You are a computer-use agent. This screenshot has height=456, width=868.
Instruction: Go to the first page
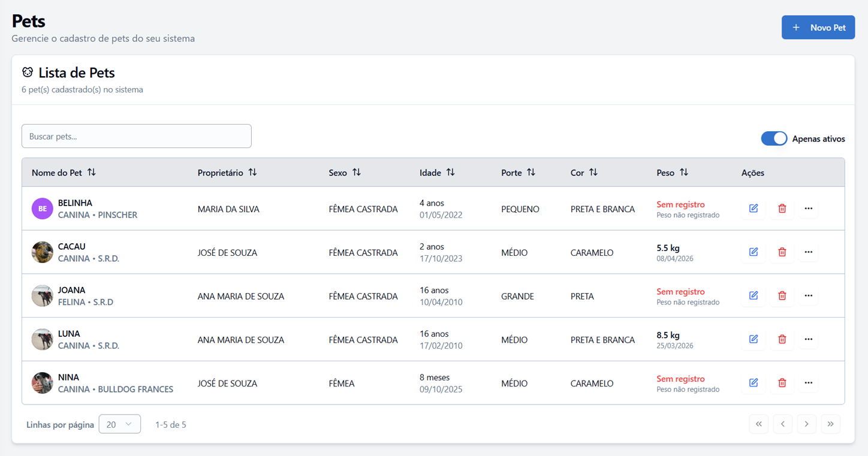759,424
